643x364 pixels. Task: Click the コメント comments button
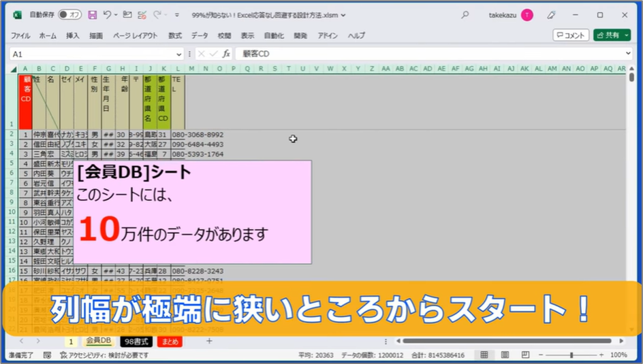571,35
